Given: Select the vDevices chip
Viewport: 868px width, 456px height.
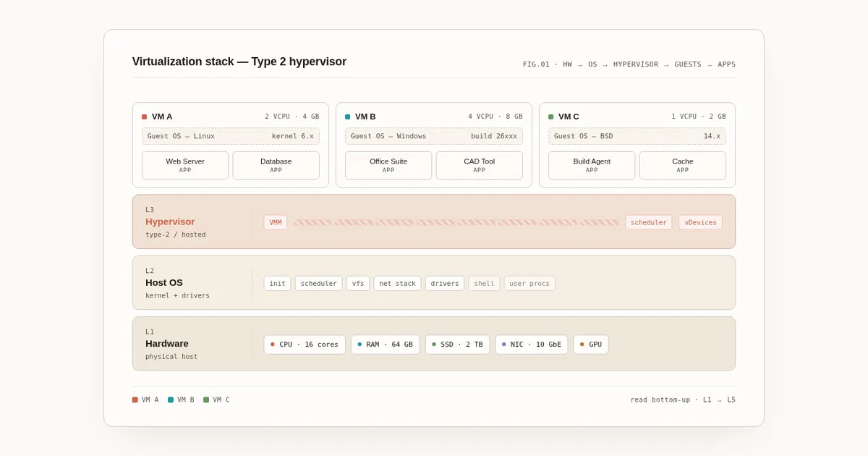Looking at the screenshot, I should click(x=700, y=222).
